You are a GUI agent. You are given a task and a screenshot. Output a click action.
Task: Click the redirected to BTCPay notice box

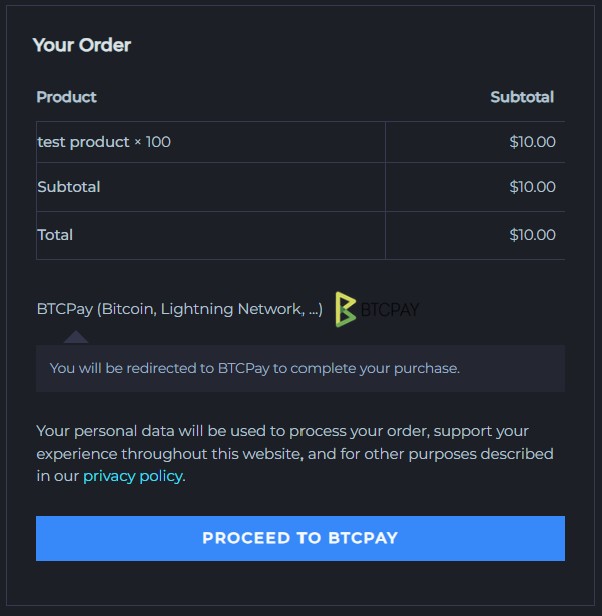(x=300, y=368)
